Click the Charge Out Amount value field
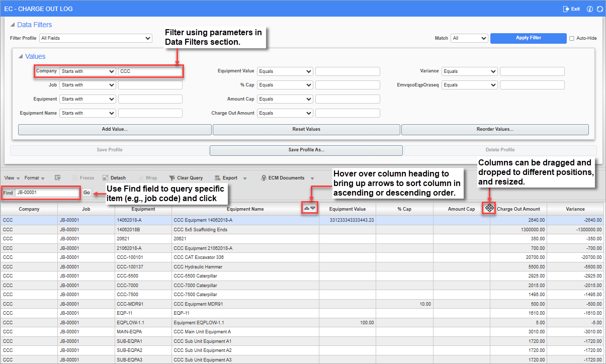This screenshot has width=606, height=364. click(x=348, y=113)
